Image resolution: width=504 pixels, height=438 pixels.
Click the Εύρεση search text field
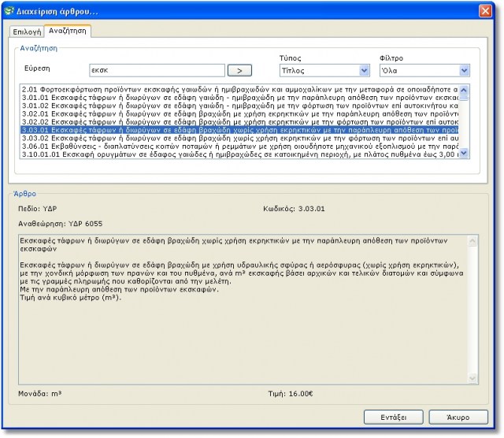click(x=156, y=71)
